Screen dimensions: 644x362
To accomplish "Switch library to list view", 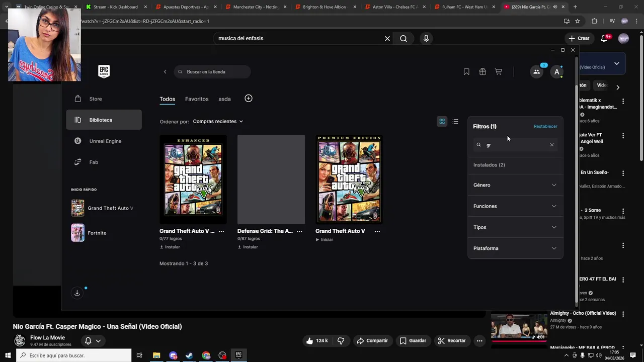I will coord(455,121).
